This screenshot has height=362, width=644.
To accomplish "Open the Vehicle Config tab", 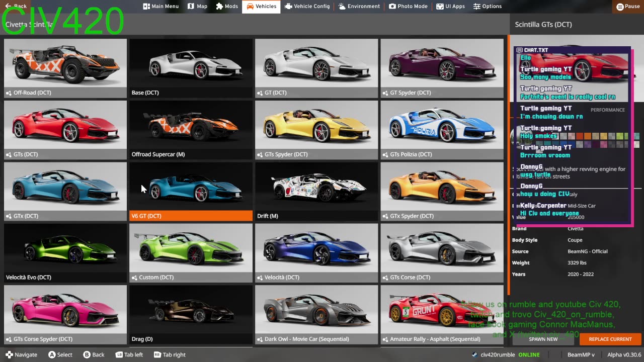I will [307, 7].
